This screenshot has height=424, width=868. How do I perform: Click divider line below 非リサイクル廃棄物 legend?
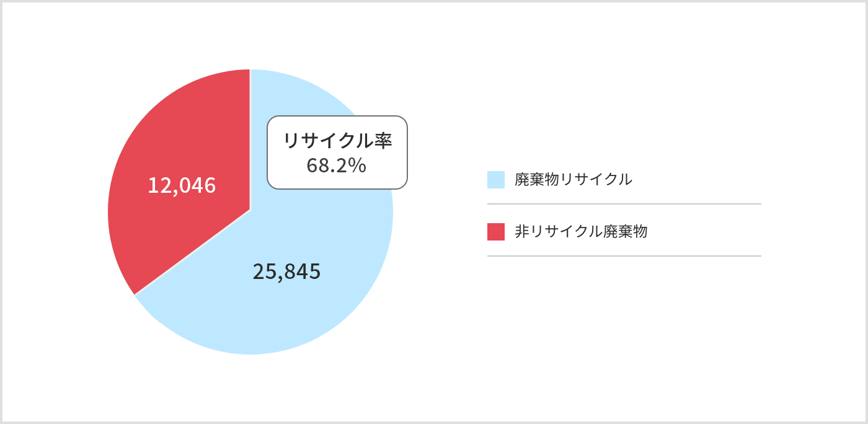[x=624, y=256]
